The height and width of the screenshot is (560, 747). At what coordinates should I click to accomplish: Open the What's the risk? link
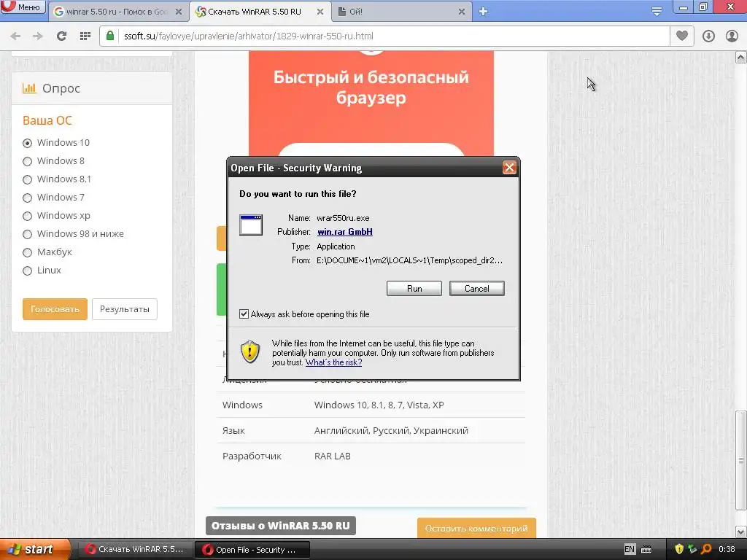coord(333,362)
